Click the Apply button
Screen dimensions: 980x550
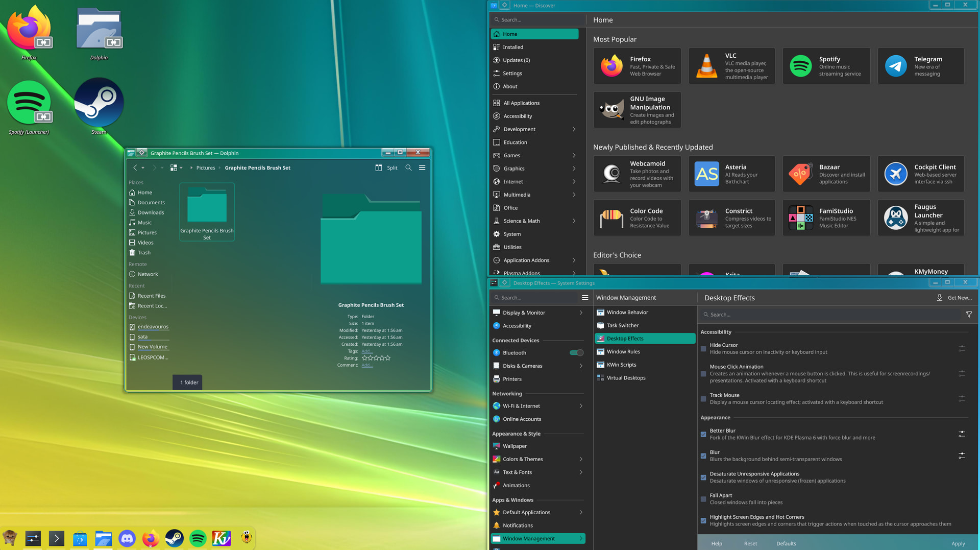(x=958, y=543)
